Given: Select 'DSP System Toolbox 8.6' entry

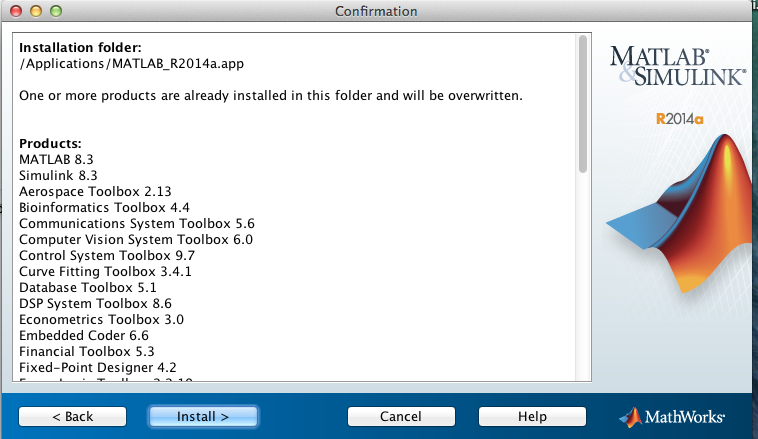Looking at the screenshot, I should point(95,303).
